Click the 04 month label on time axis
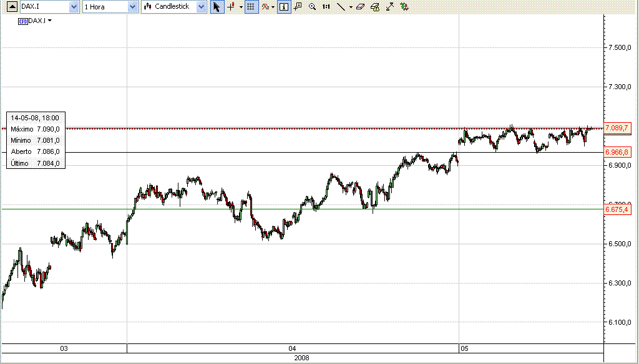Viewport: 639px width, 364px height. 292,348
